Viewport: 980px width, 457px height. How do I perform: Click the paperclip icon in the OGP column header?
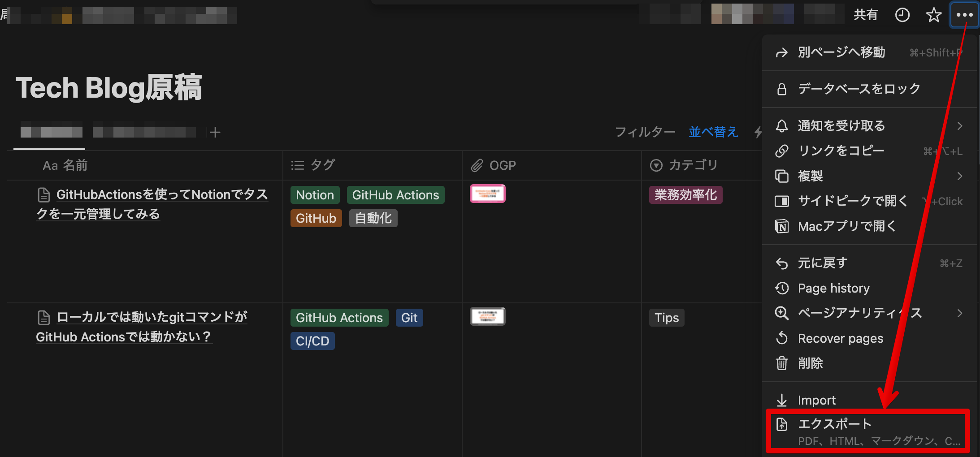tap(477, 165)
